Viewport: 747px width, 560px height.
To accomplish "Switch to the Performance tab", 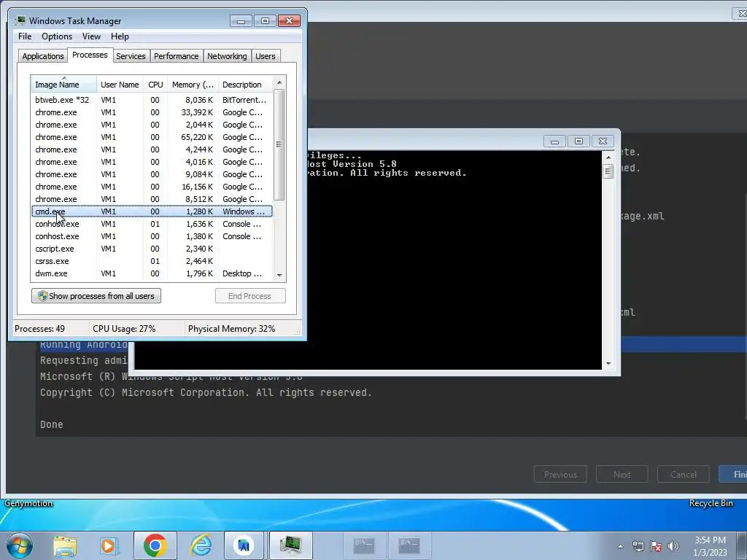I will [176, 56].
